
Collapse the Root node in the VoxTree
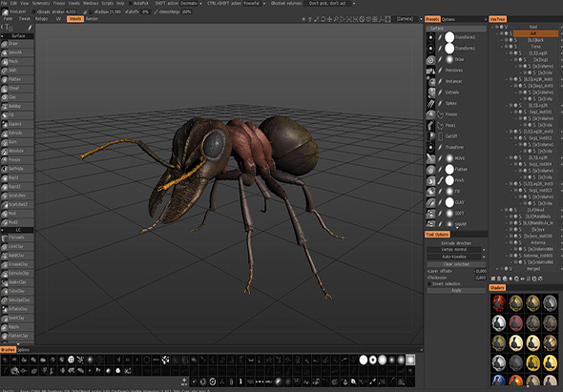click(492, 27)
